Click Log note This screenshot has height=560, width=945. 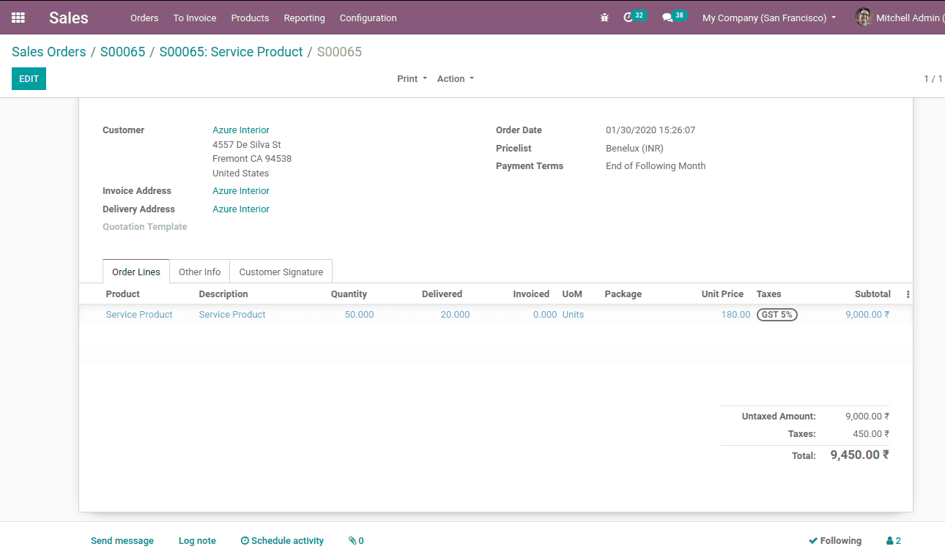click(197, 541)
